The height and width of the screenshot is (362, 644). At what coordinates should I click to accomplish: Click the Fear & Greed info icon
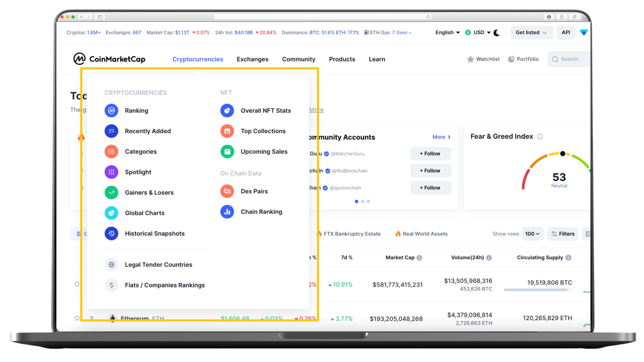[540, 136]
